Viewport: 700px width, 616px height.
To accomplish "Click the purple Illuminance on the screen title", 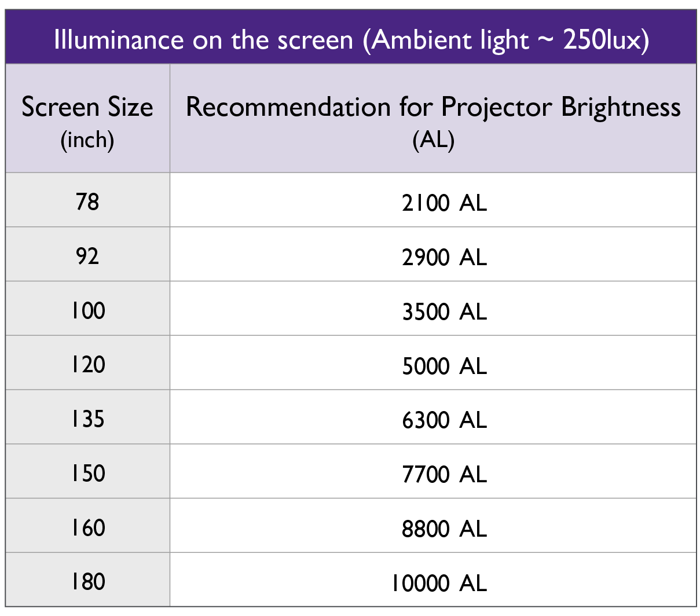I will point(351,40).
